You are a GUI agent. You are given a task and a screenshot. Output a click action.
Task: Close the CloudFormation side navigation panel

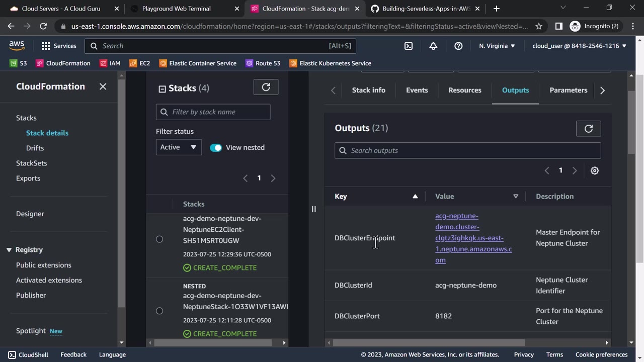pyautogui.click(x=103, y=86)
